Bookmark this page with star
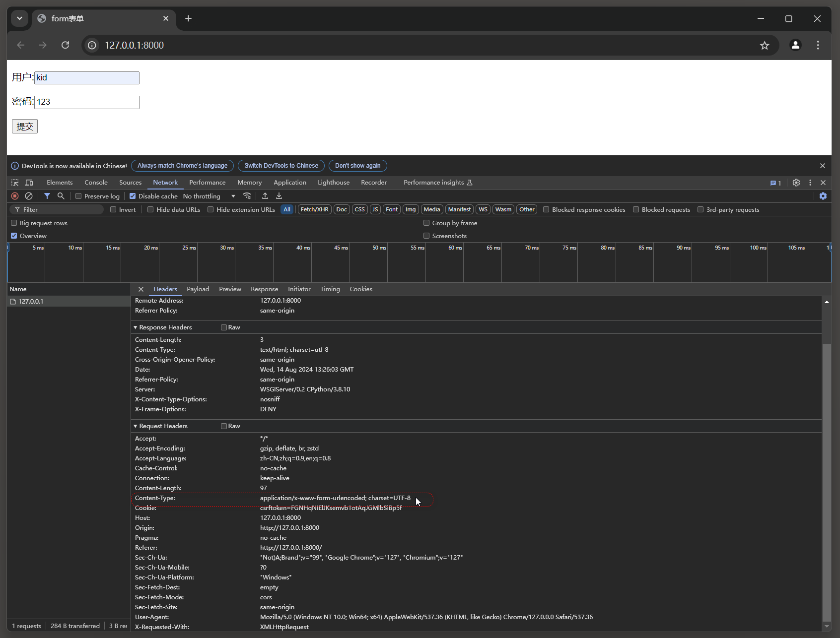Screen dimensions: 840x638 [765, 45]
